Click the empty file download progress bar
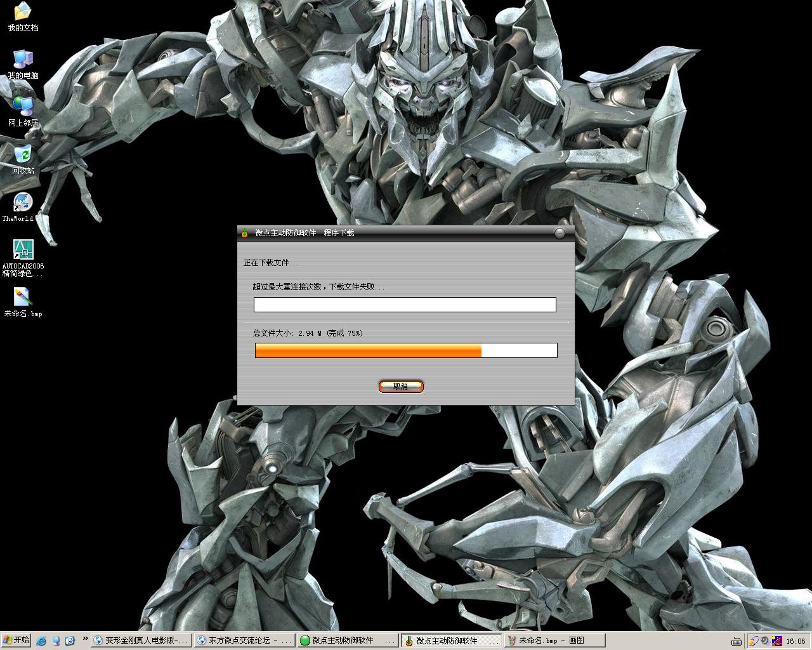This screenshot has height=650, width=812. click(405, 305)
